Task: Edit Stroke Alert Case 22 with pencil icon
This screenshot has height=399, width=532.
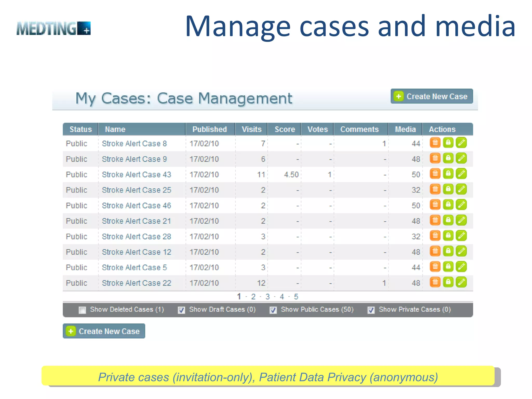Action: pos(461,282)
